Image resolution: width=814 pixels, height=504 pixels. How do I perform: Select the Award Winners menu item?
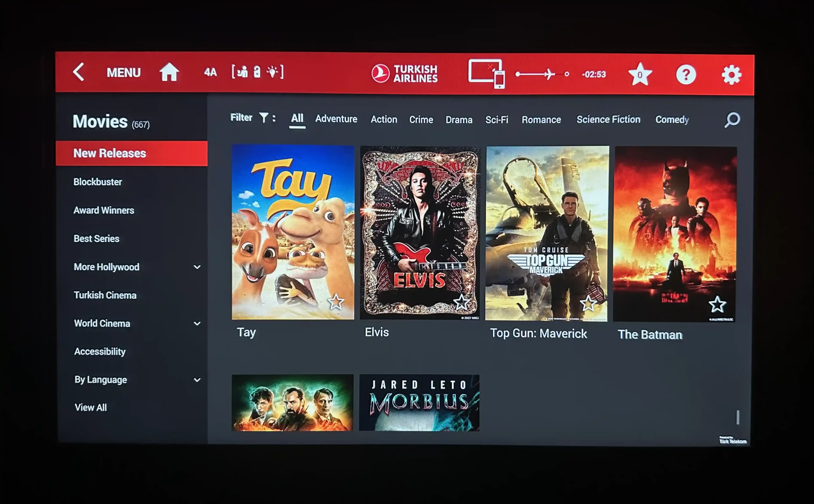tap(103, 210)
